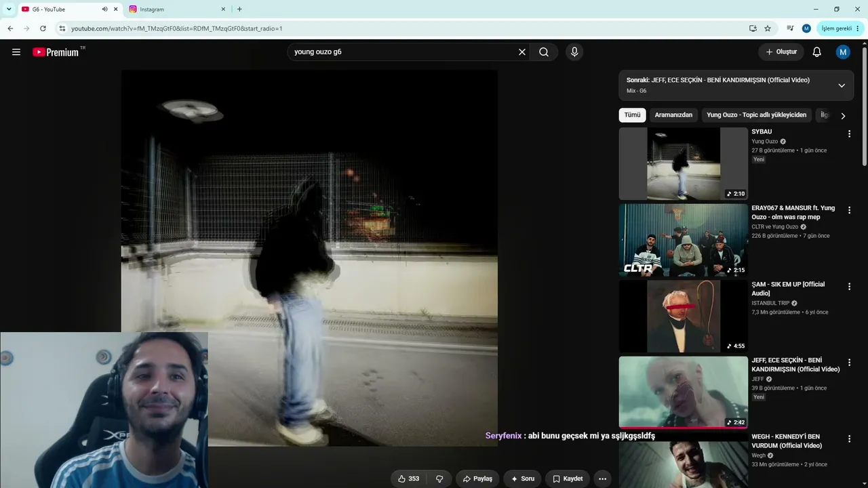Focus the YouTube search input field
Screen dimensions: 868x488
[x=403, y=52]
